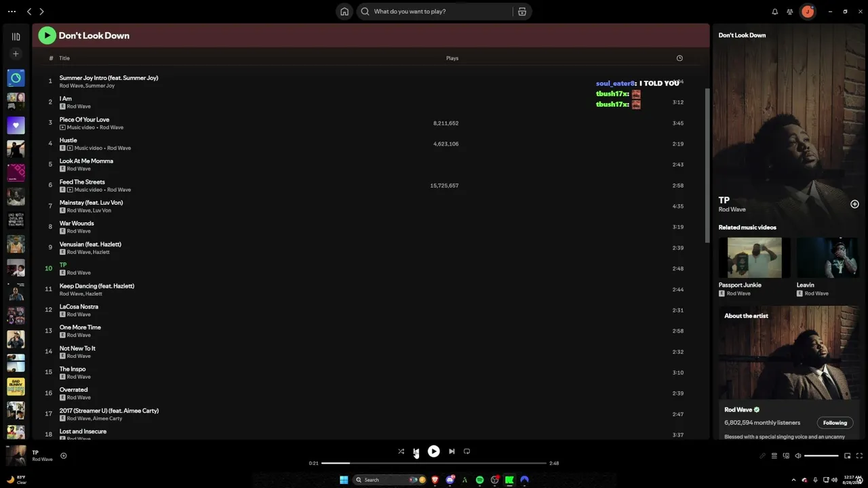The width and height of the screenshot is (868, 488).
Task: Open the Browse icon in search bar
Action: [x=522, y=12]
